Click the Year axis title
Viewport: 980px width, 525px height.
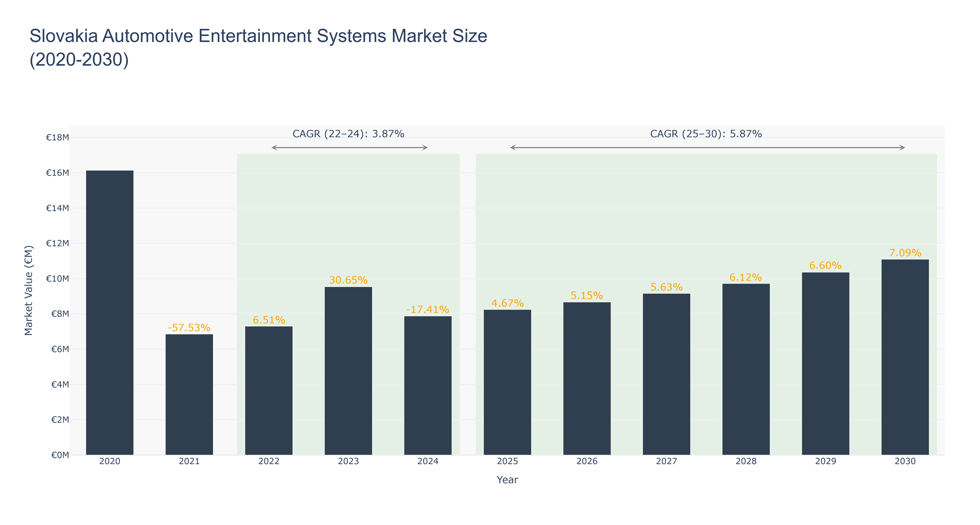point(507,480)
